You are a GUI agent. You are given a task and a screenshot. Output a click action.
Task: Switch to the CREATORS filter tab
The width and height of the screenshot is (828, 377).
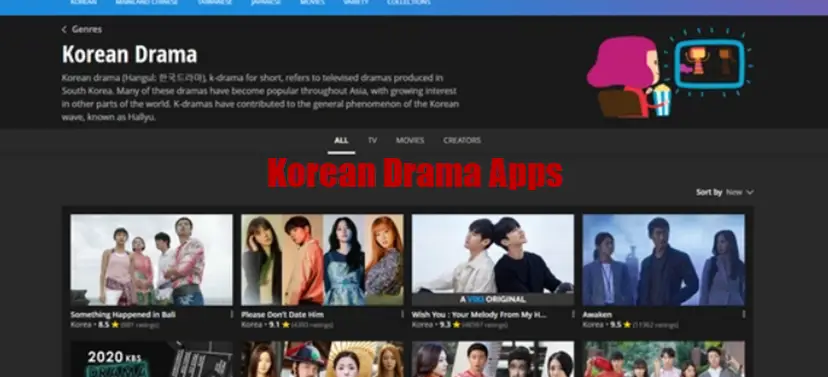pos(462,140)
